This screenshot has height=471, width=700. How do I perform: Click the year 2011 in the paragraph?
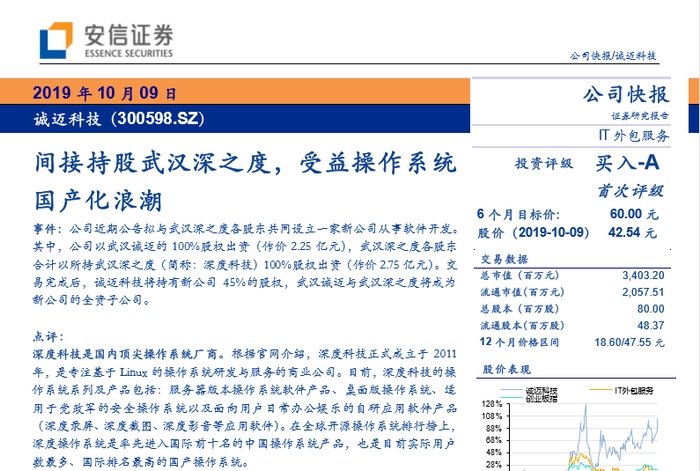445,354
